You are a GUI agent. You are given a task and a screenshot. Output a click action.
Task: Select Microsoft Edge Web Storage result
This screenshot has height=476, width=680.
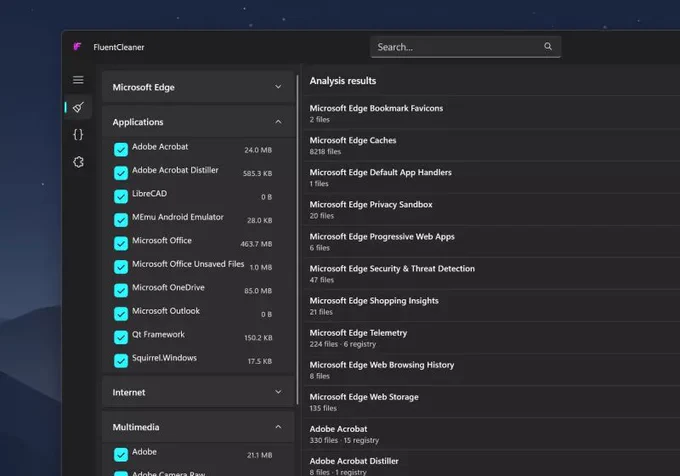pyautogui.click(x=492, y=402)
